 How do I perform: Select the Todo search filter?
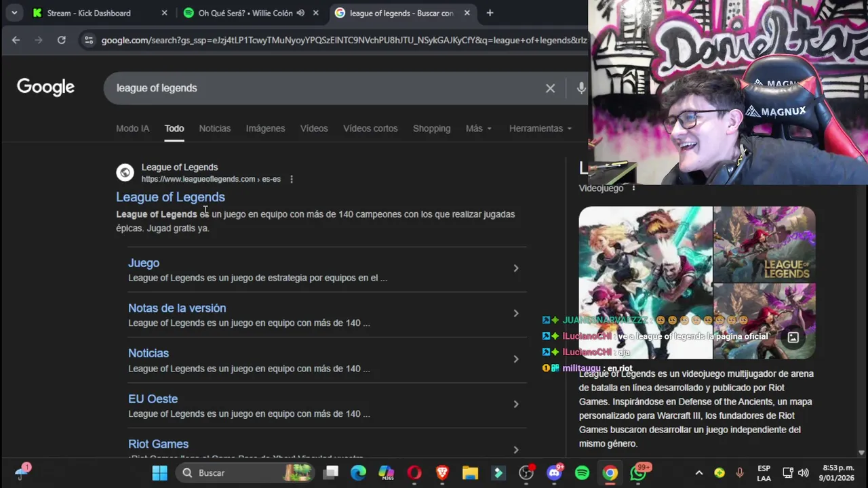point(174,128)
